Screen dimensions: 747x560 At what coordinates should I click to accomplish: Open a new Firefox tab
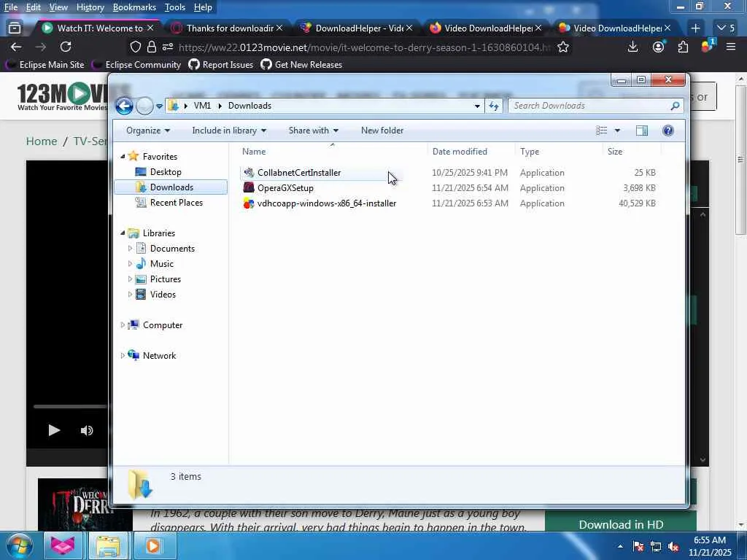tap(695, 28)
